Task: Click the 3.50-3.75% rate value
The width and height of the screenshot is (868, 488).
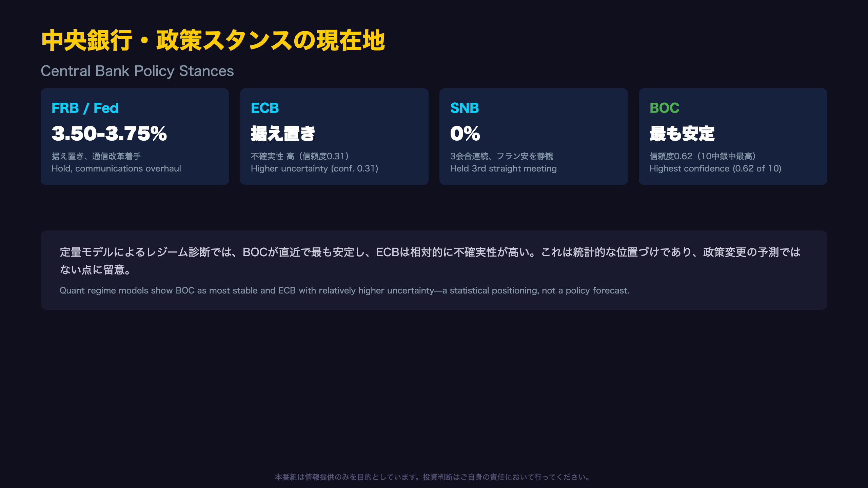Action: (x=109, y=134)
